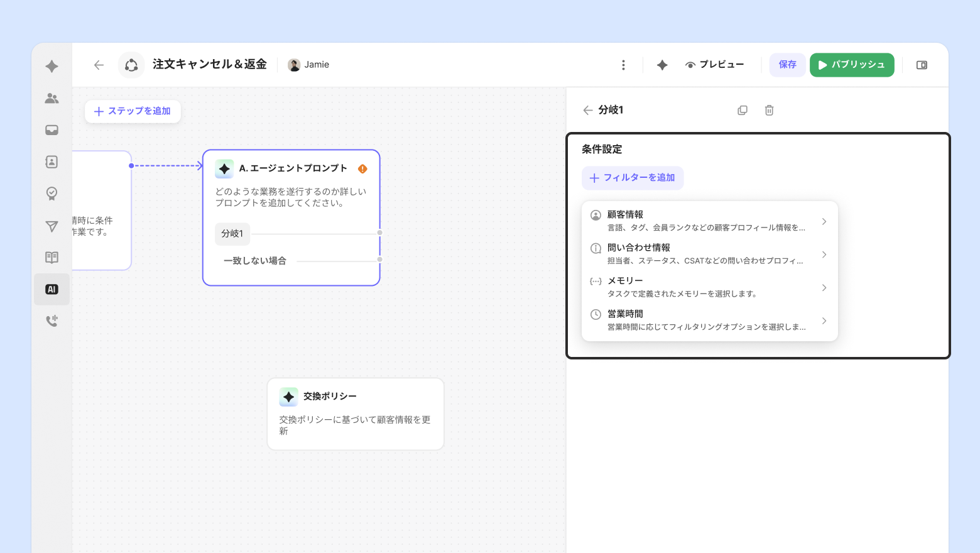The width and height of the screenshot is (980, 553).
Task: Open the knowledge book sidebar icon
Action: pyautogui.click(x=52, y=258)
